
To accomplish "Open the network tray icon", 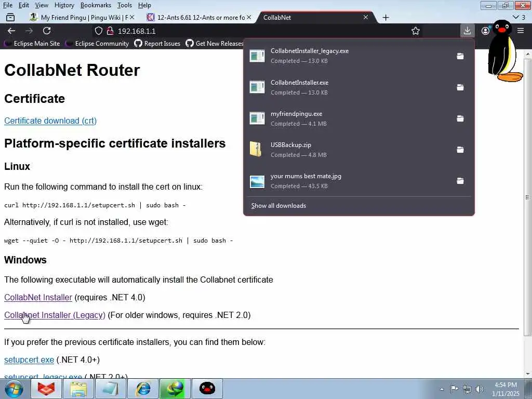I will tap(467, 389).
